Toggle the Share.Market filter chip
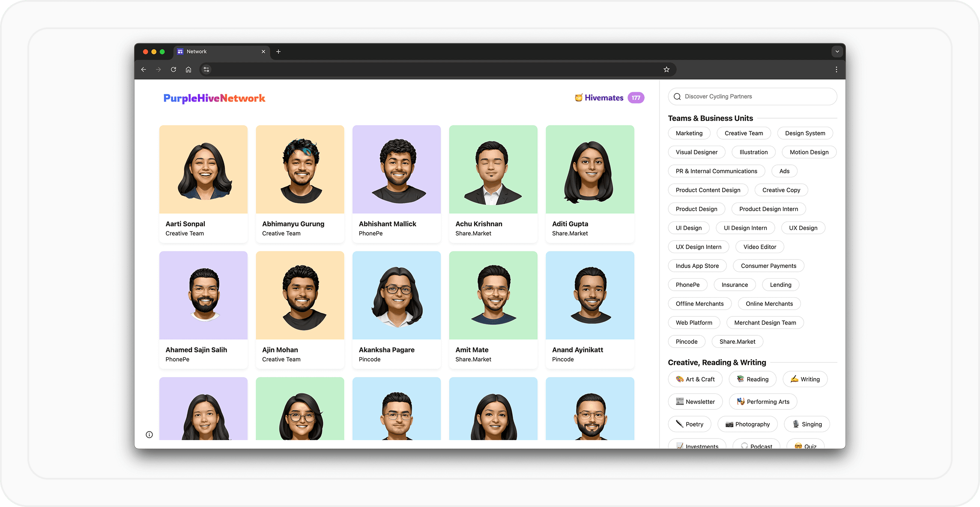The width and height of the screenshot is (980, 507). [x=737, y=342]
